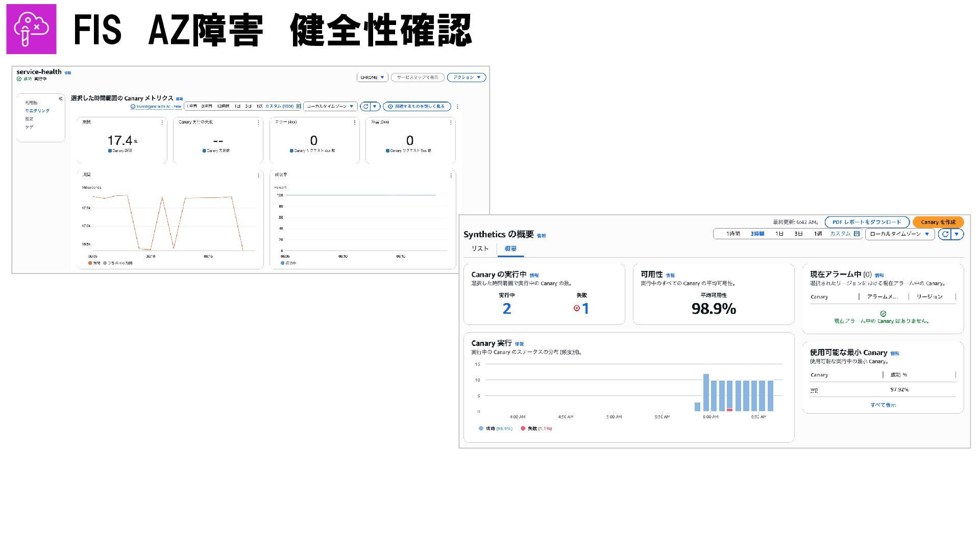
Task: Open the アクション dropdown menu
Action: pyautogui.click(x=467, y=78)
